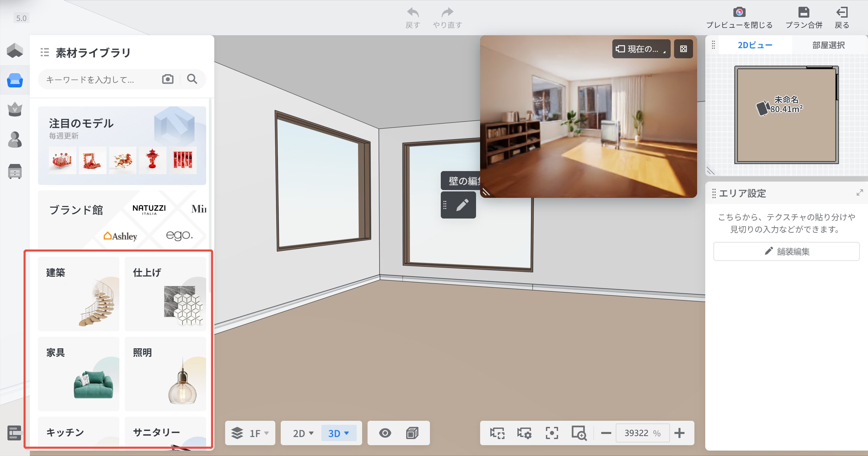Open the floor plan house icon in sidebar
Viewport: 868px width, 456px height.
pyautogui.click(x=15, y=50)
